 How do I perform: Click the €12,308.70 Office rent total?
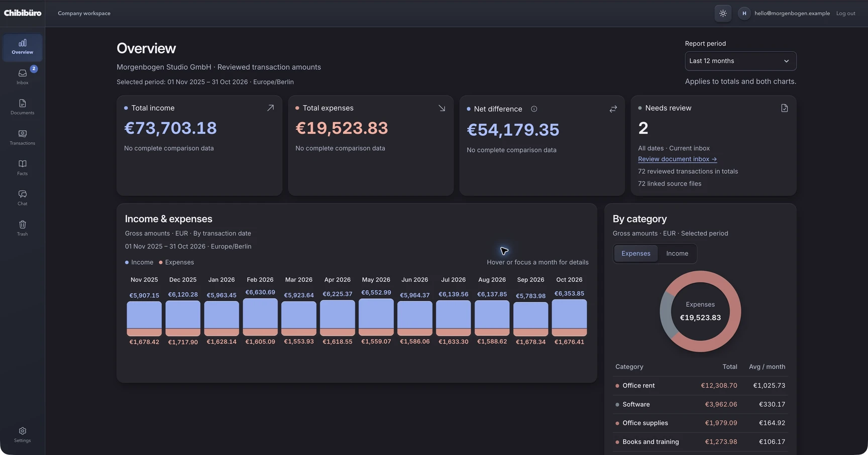719,386
